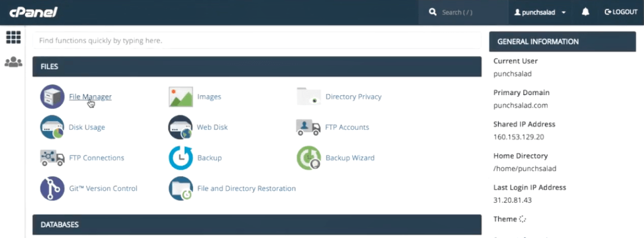Collapse the DATABASES section header

(x=257, y=224)
